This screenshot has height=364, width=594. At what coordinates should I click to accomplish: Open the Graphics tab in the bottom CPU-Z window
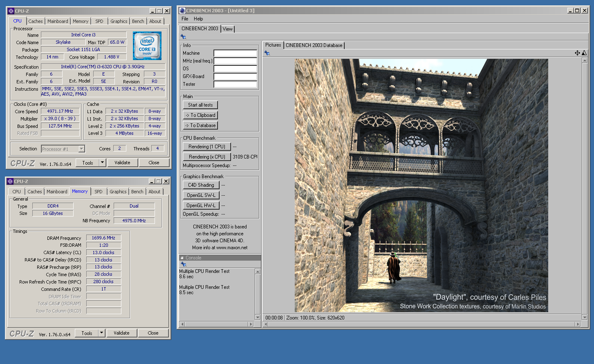[118, 192]
